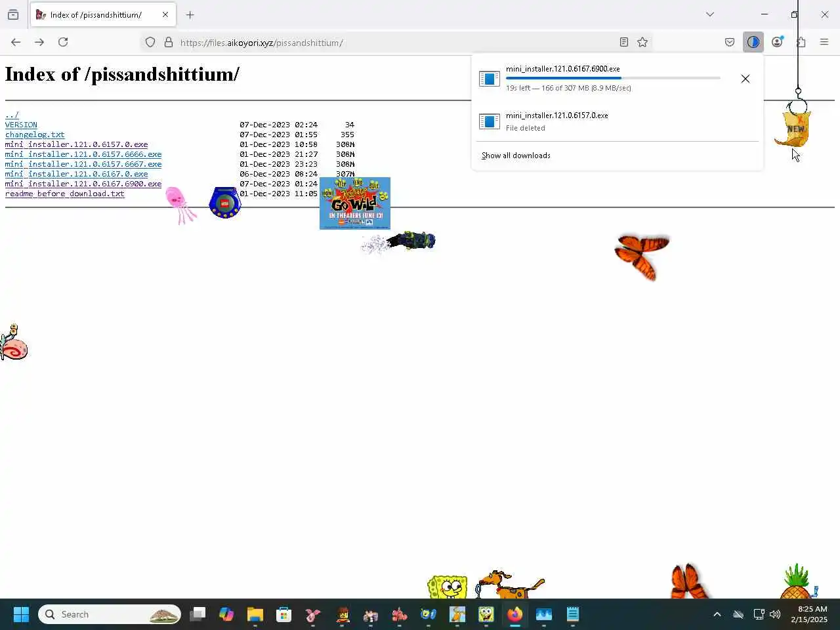
Task: Open the Windows Start menu
Action: click(21, 614)
